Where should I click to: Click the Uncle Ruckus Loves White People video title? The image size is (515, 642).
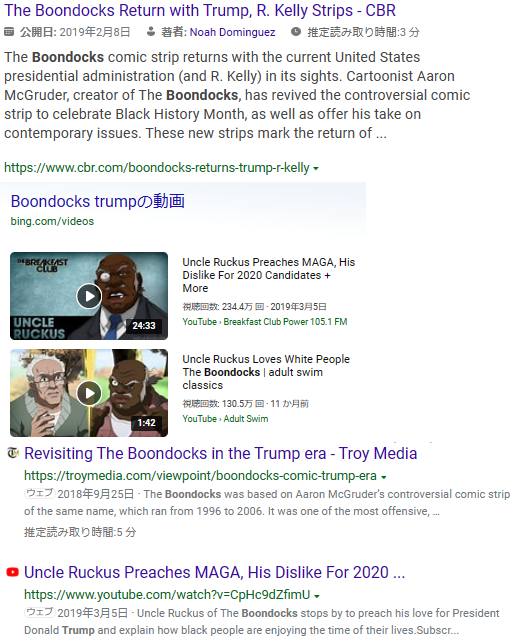pyautogui.click(x=266, y=372)
